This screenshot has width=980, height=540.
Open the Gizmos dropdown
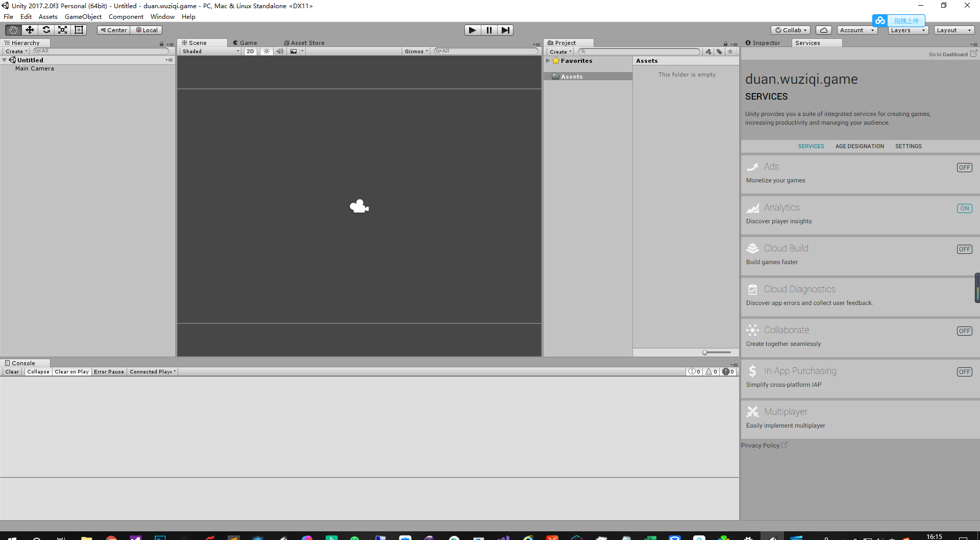coord(415,51)
